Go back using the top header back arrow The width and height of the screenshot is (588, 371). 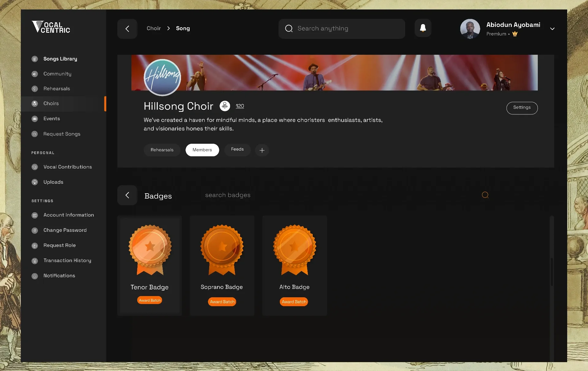(x=127, y=29)
